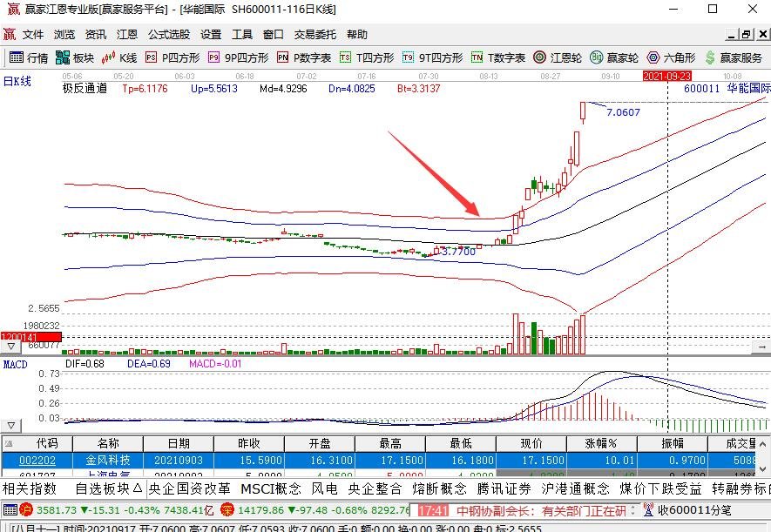Select the 相关指数 tab
This screenshot has width=771, height=532.
point(30,488)
